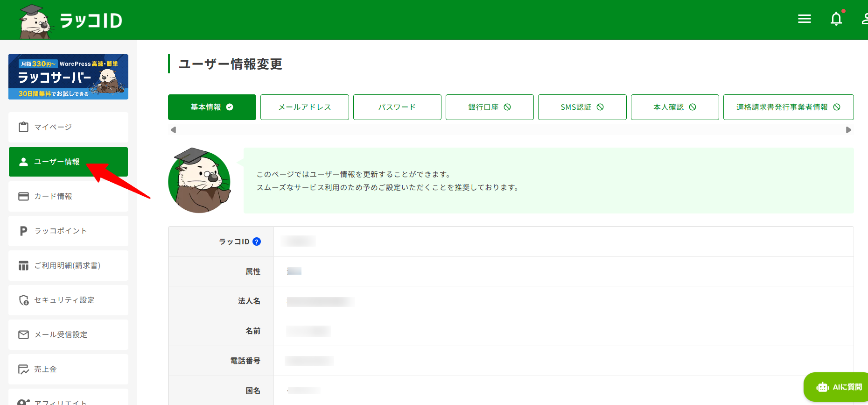Click the user account icon in header
This screenshot has width=868, height=405.
pyautogui.click(x=864, y=19)
